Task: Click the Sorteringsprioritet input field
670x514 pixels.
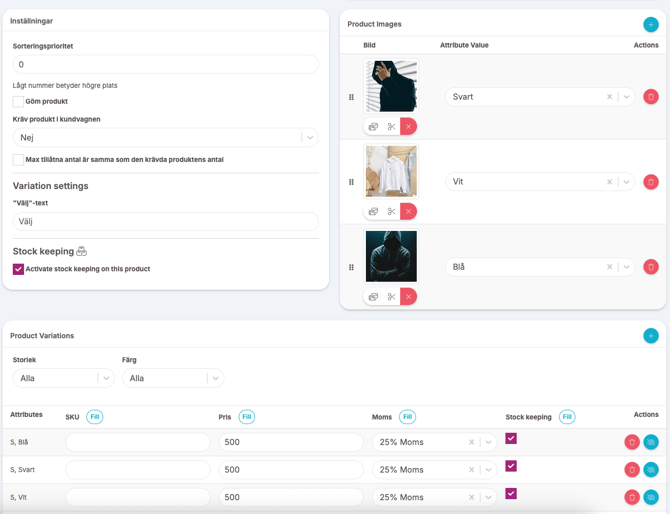Action: click(x=165, y=65)
